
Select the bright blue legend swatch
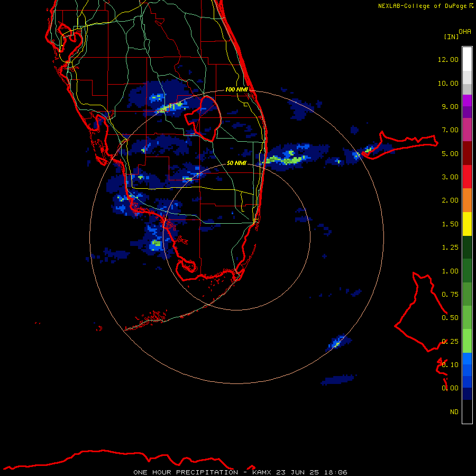pyautogui.click(x=467, y=359)
